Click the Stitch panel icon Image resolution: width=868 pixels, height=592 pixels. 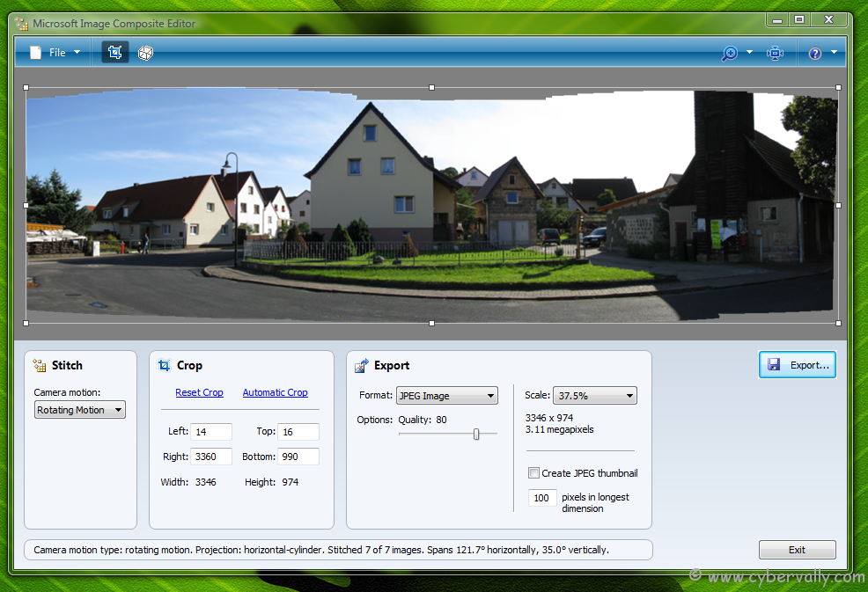pos(40,365)
